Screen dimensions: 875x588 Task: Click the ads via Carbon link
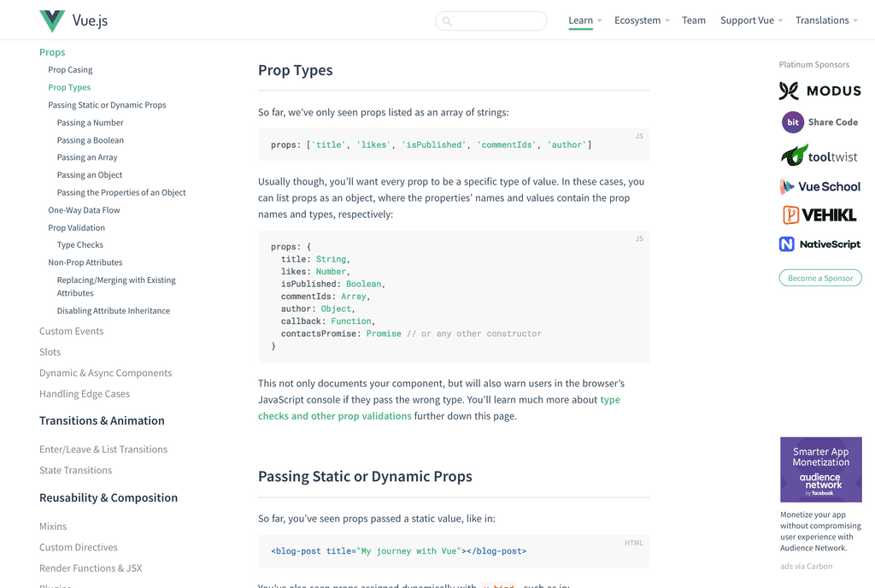click(805, 566)
